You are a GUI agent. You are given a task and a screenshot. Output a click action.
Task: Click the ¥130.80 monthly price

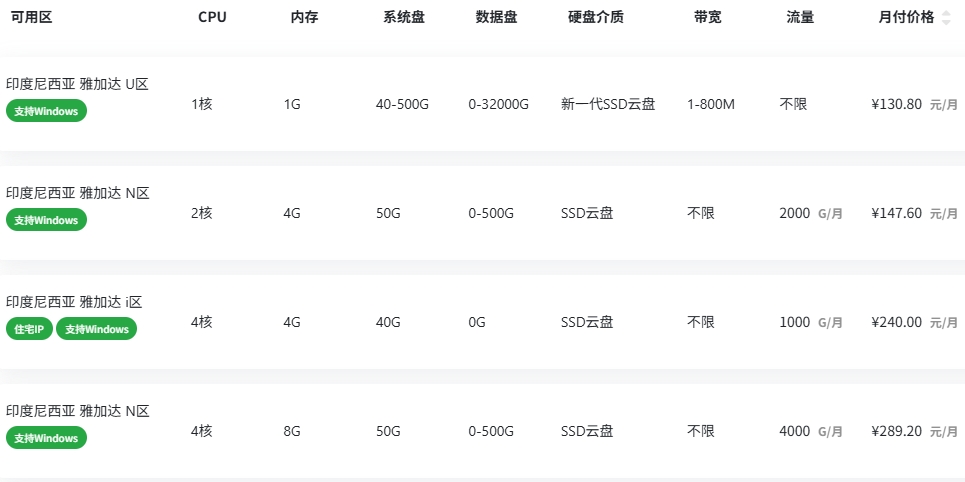[896, 104]
